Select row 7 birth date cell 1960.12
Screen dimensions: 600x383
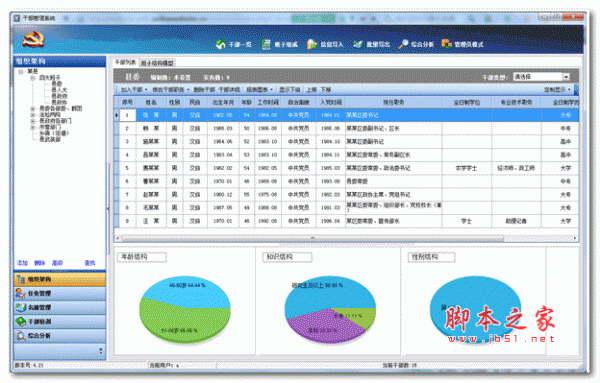pos(223,194)
